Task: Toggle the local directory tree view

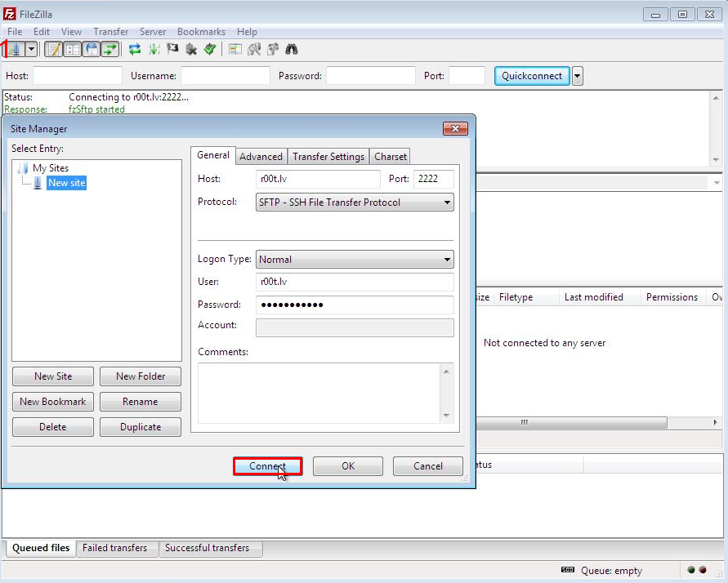Action: coord(73,49)
